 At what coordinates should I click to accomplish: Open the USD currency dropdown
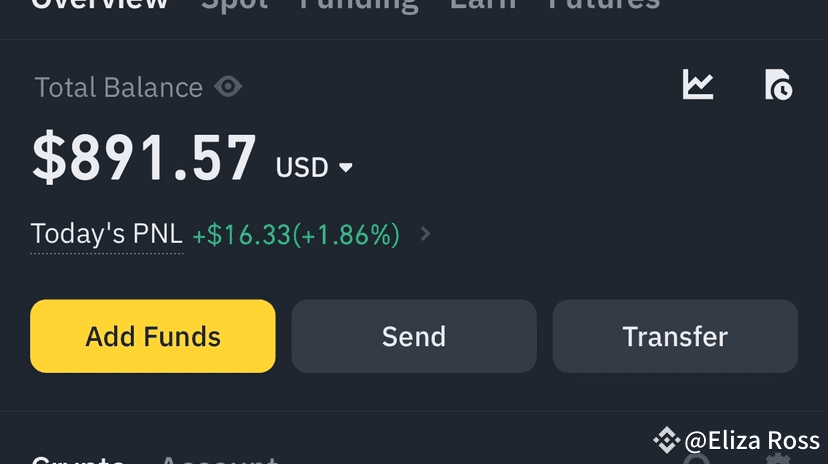(x=314, y=167)
